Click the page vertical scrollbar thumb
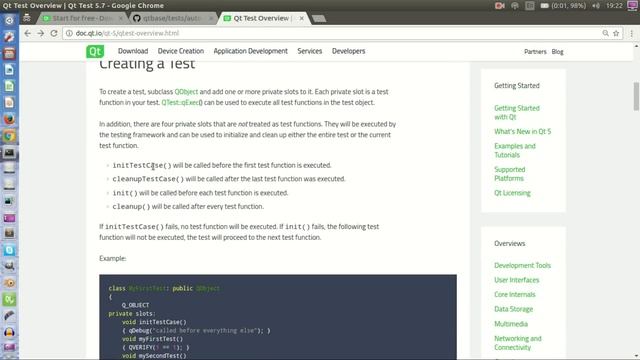The width and height of the screenshot is (640, 360). point(636,96)
